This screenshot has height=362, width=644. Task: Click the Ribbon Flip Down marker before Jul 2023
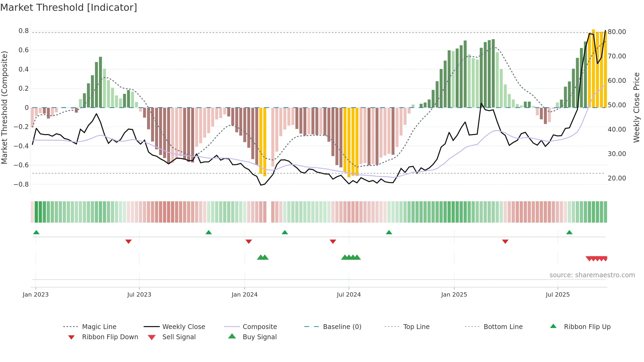(x=129, y=242)
